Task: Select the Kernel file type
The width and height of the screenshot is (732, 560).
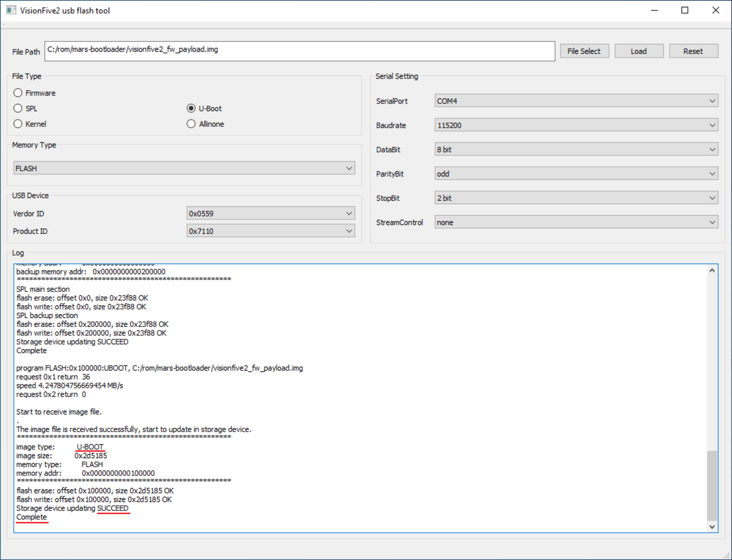Action: coord(30,124)
